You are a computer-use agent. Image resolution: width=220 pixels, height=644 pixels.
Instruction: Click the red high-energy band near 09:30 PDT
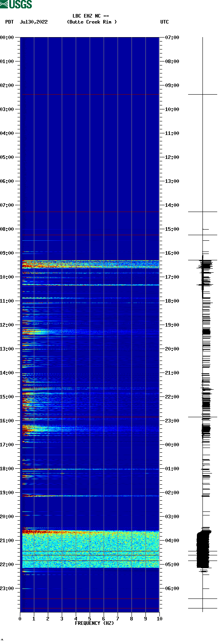click(x=90, y=264)
